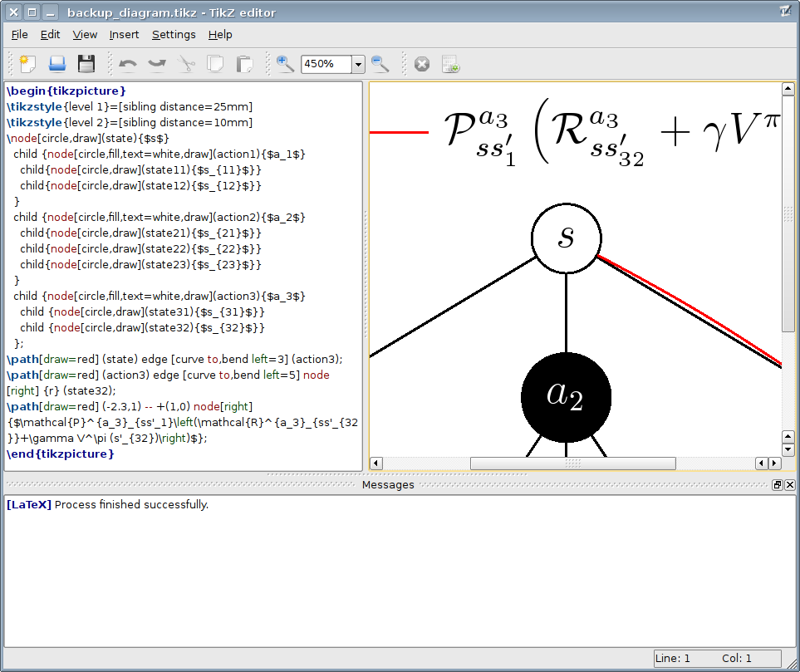Open the Settings menu
This screenshot has height=672, width=800.
click(x=174, y=35)
